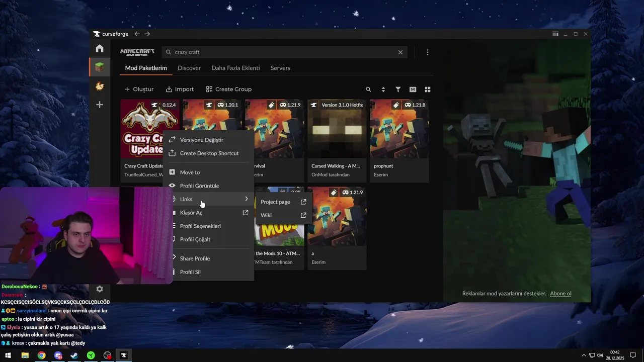Open Steam from taskbar
Image resolution: width=644 pixels, height=362 pixels.
[x=74, y=355]
